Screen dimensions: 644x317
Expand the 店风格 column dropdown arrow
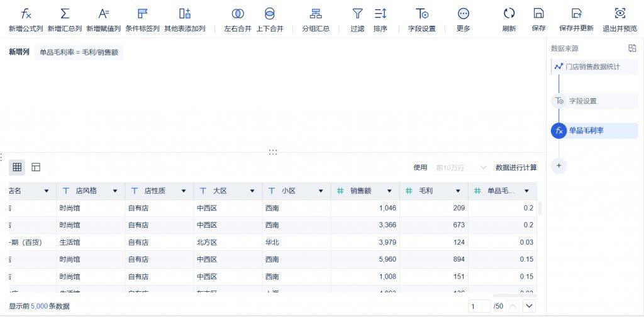[114, 191]
